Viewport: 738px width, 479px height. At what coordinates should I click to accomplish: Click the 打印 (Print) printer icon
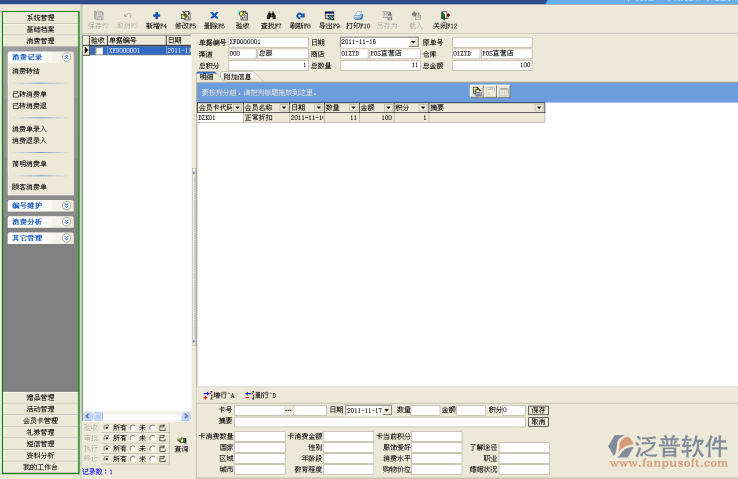359,17
